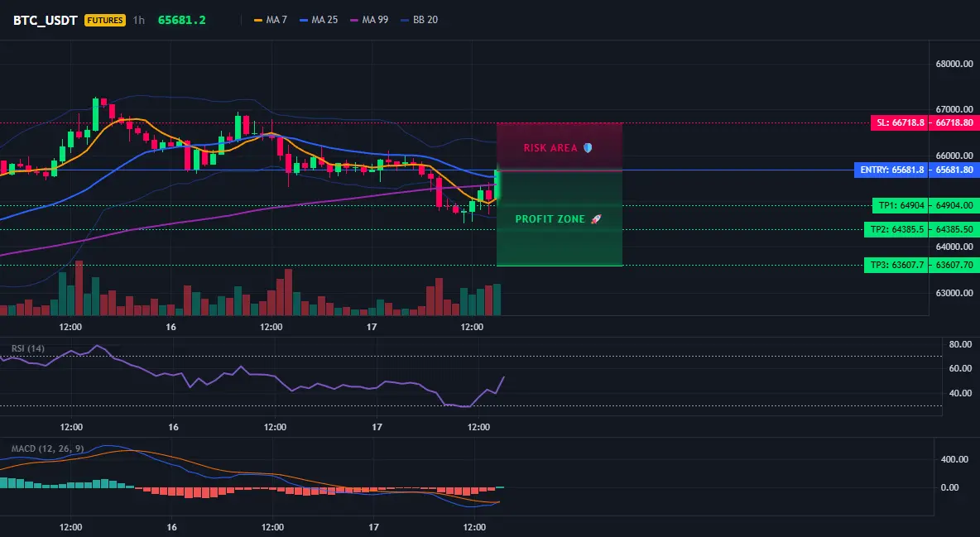Click the 17 date label on main chart axis
Screen dimensions: 980x537
point(372,327)
